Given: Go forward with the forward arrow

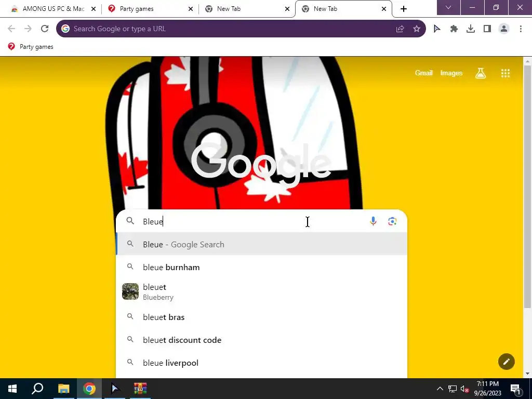Looking at the screenshot, I should 28,29.
